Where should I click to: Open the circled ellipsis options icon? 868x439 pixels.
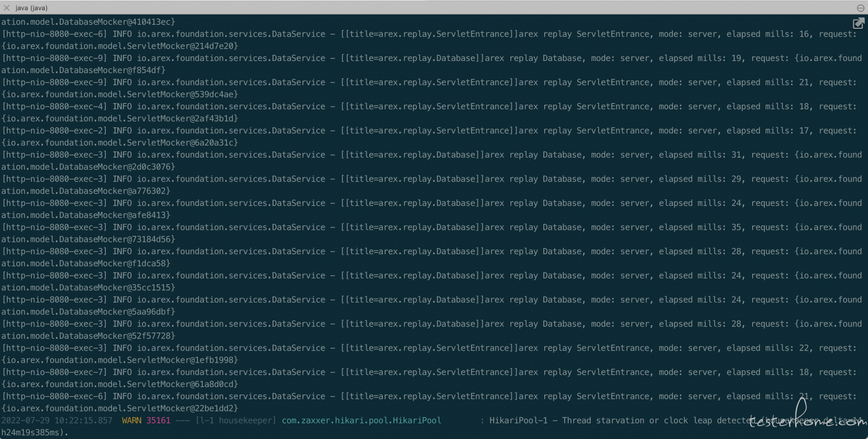pyautogui.click(x=860, y=8)
